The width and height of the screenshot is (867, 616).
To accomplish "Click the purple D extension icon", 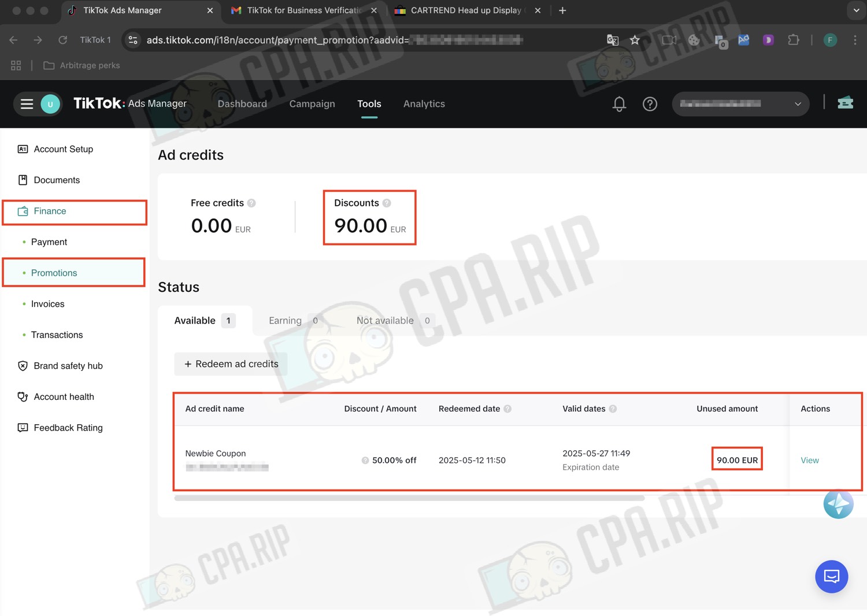I will [768, 40].
